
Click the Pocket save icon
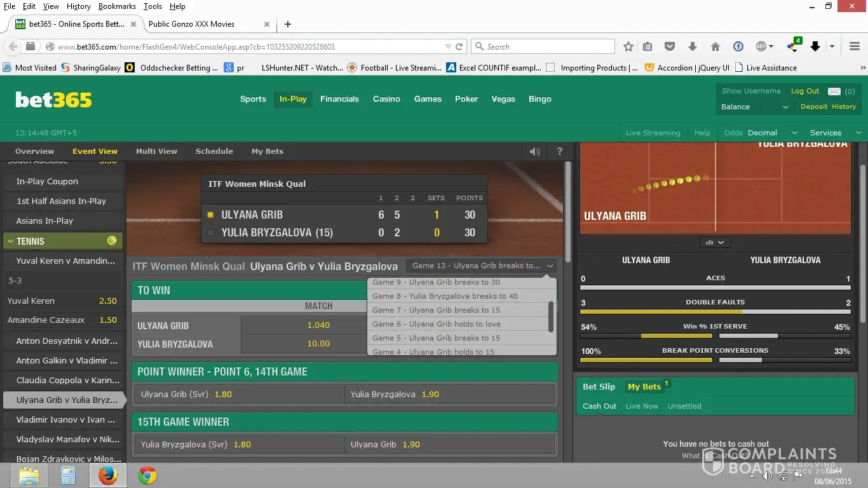click(669, 46)
